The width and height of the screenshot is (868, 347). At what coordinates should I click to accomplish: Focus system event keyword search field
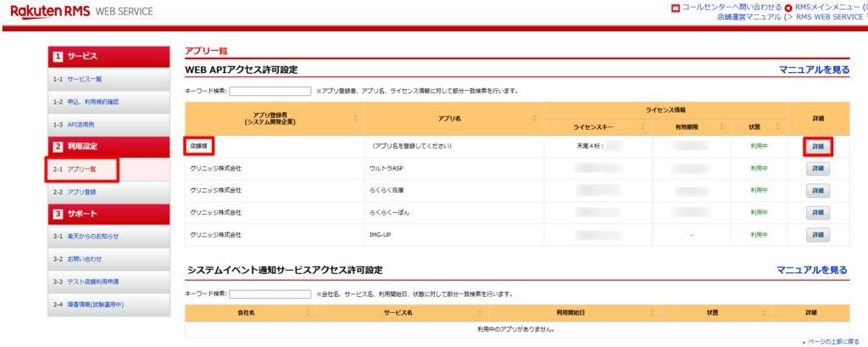tap(270, 294)
